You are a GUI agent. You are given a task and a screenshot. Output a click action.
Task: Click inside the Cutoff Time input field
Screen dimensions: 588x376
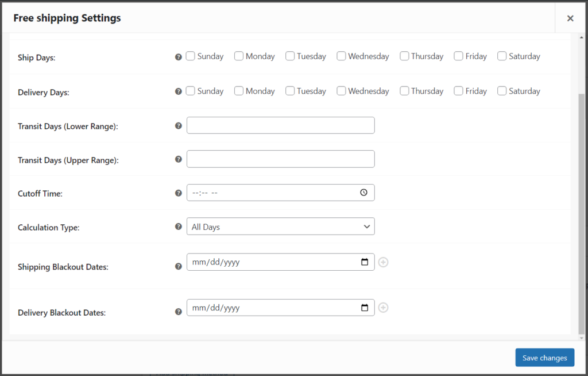(270, 193)
